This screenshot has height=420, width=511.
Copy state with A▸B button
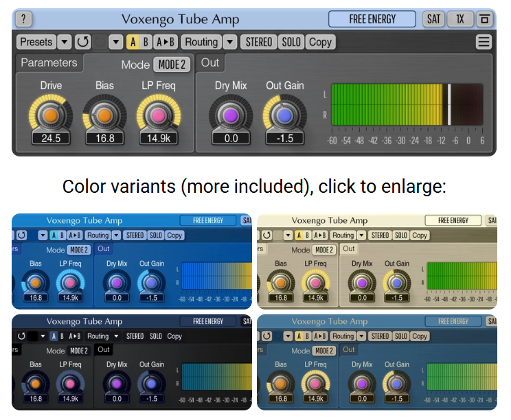tap(166, 42)
